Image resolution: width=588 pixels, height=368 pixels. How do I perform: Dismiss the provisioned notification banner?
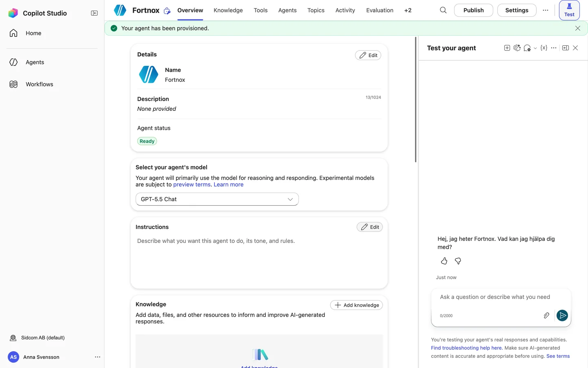(x=578, y=28)
